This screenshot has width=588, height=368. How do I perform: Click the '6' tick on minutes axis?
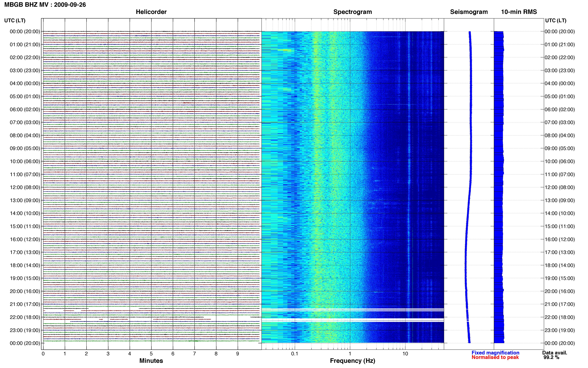tap(173, 354)
